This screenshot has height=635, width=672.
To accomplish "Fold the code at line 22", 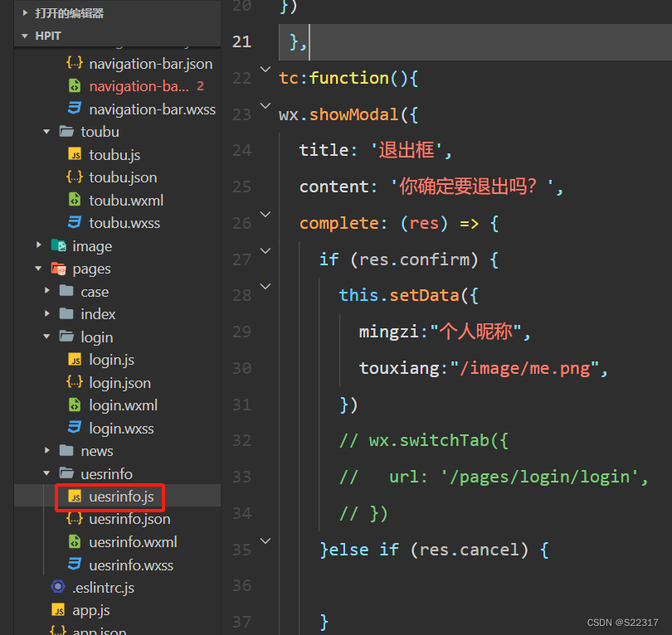I will (x=265, y=69).
